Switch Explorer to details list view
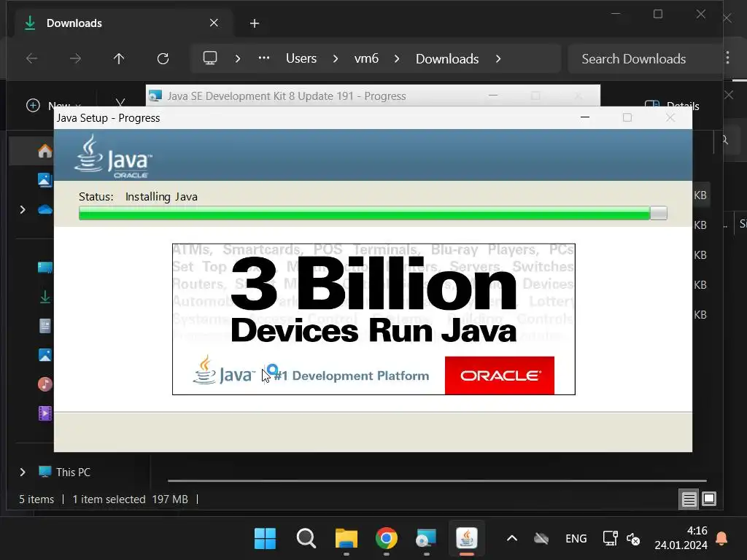 (689, 499)
